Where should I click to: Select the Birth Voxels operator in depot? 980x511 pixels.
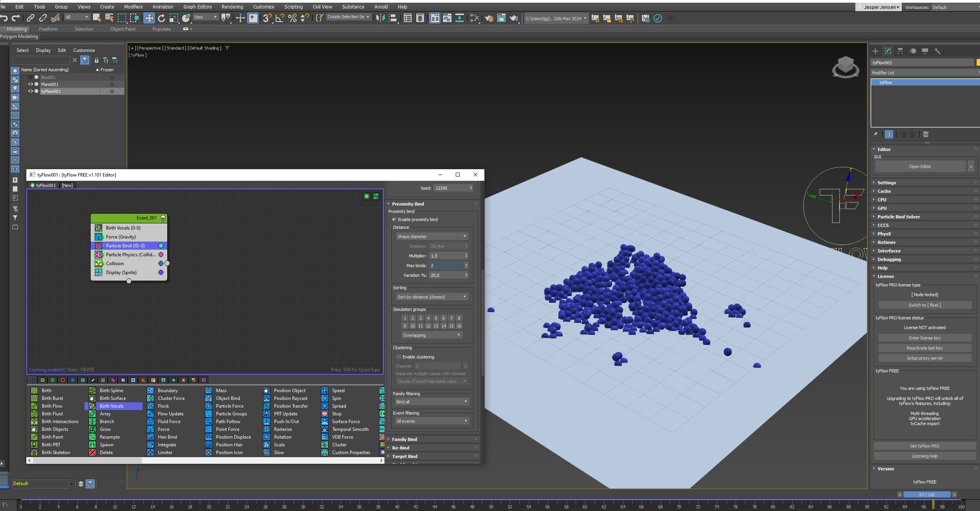coord(112,406)
